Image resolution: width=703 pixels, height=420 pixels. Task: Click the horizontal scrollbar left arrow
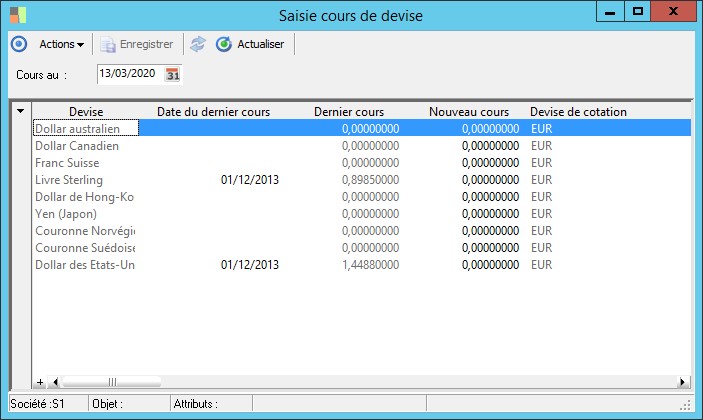coord(55,382)
